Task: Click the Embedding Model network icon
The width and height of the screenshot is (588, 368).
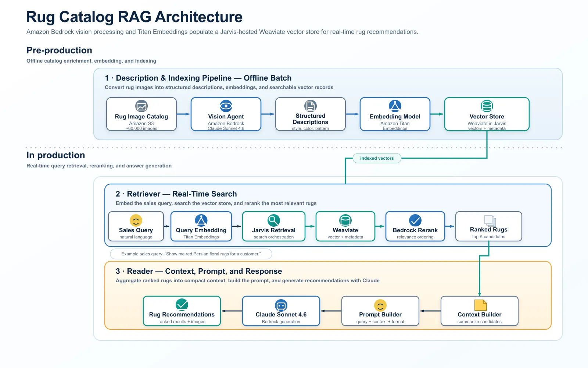Action: point(395,106)
